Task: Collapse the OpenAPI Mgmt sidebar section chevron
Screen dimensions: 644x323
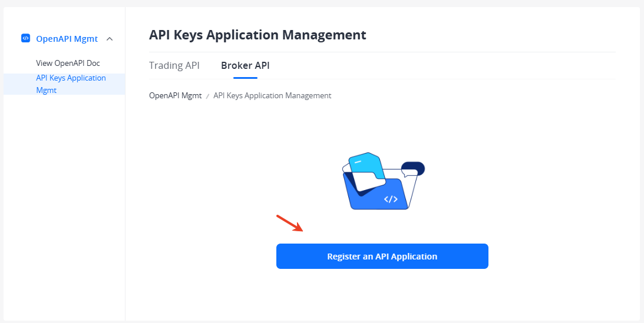Action: pos(109,39)
